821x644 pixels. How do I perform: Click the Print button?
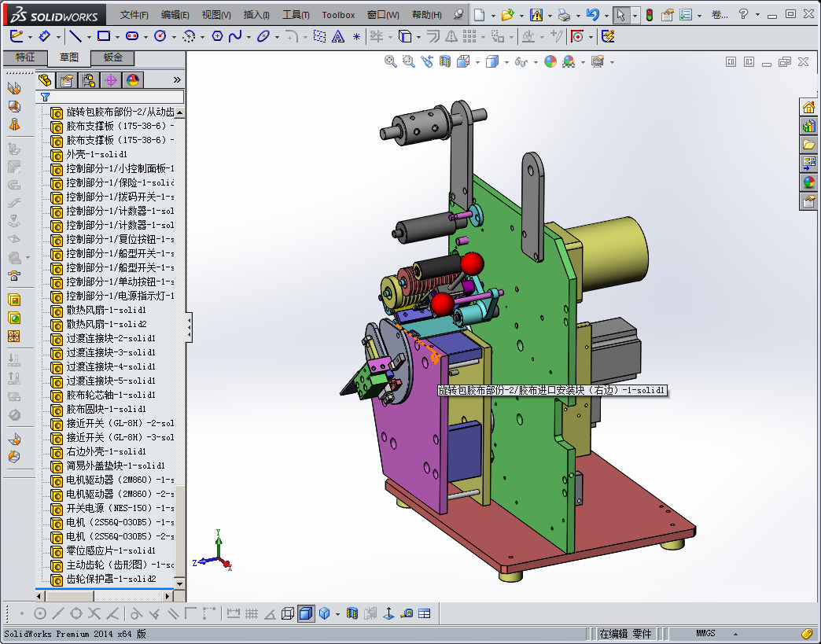point(564,15)
